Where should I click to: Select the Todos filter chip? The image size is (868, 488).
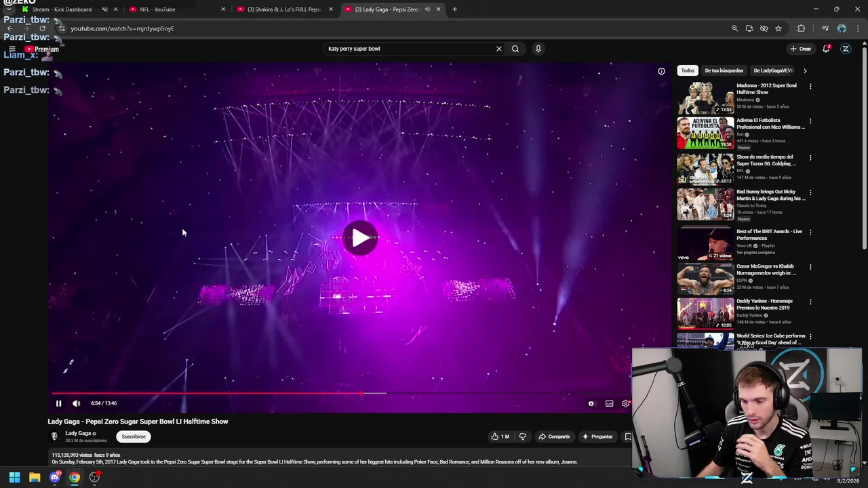688,70
